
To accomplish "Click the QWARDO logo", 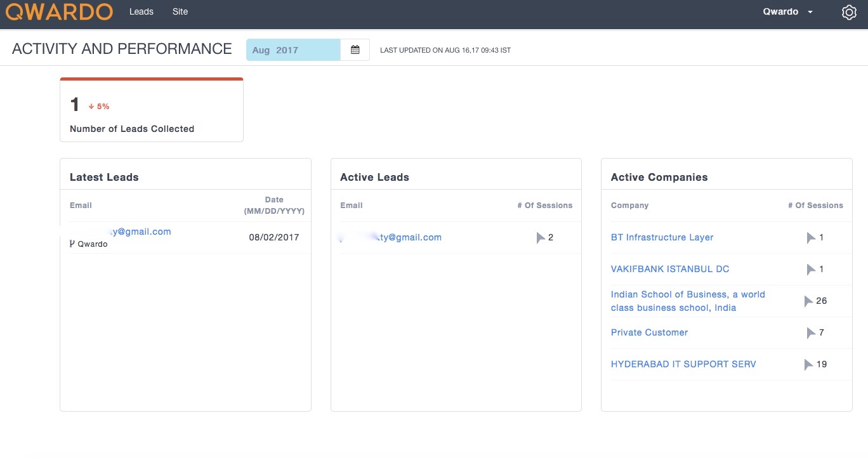I will [59, 11].
